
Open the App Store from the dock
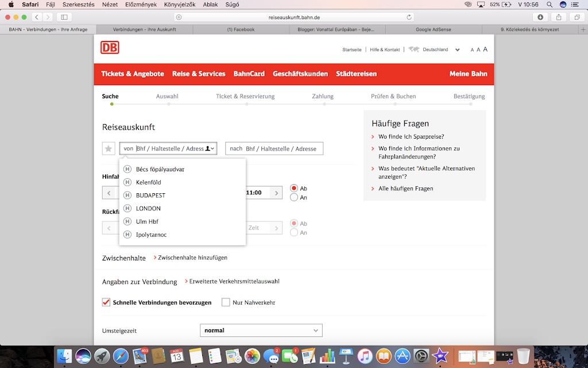pos(402,356)
